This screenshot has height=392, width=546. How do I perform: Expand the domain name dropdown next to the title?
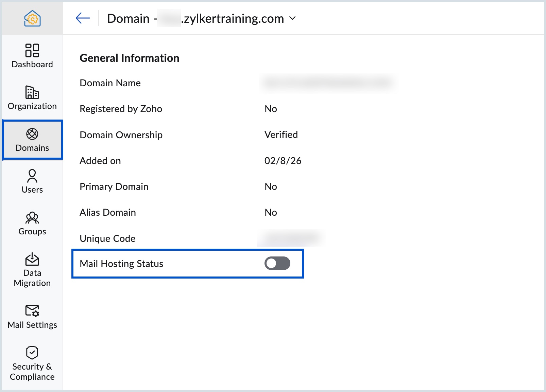coord(293,19)
